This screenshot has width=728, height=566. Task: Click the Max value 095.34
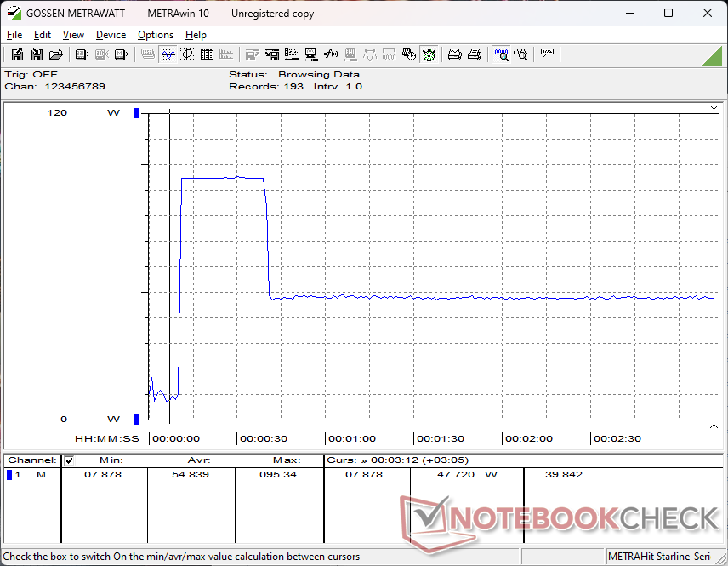(x=278, y=474)
